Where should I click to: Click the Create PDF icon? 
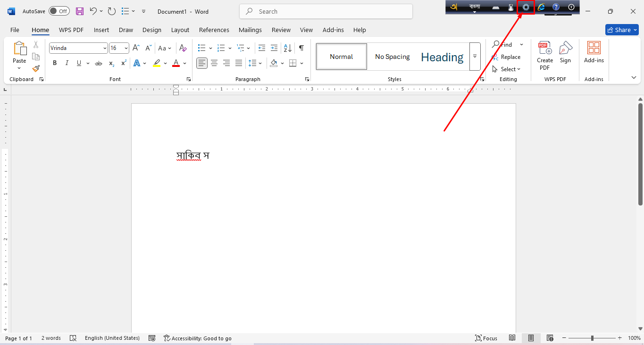click(545, 56)
